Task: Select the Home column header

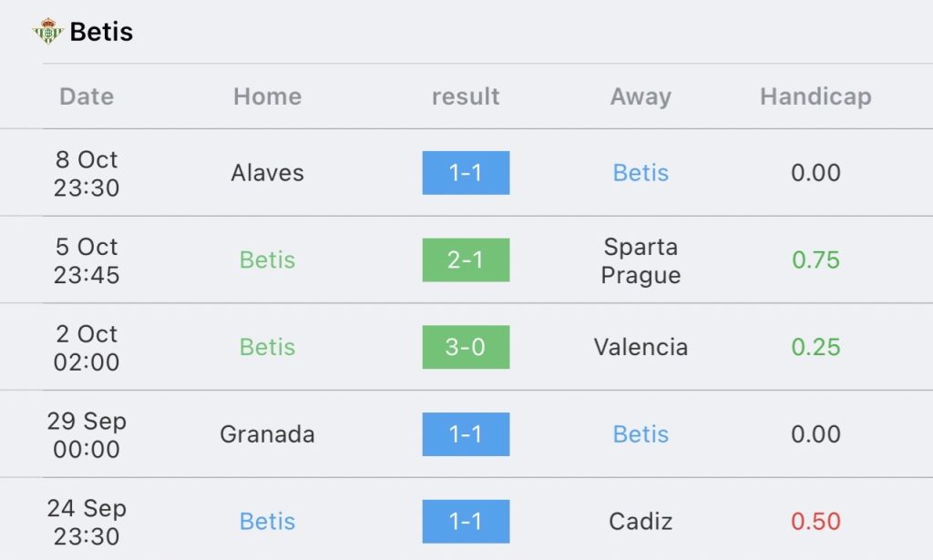Action: tap(267, 97)
